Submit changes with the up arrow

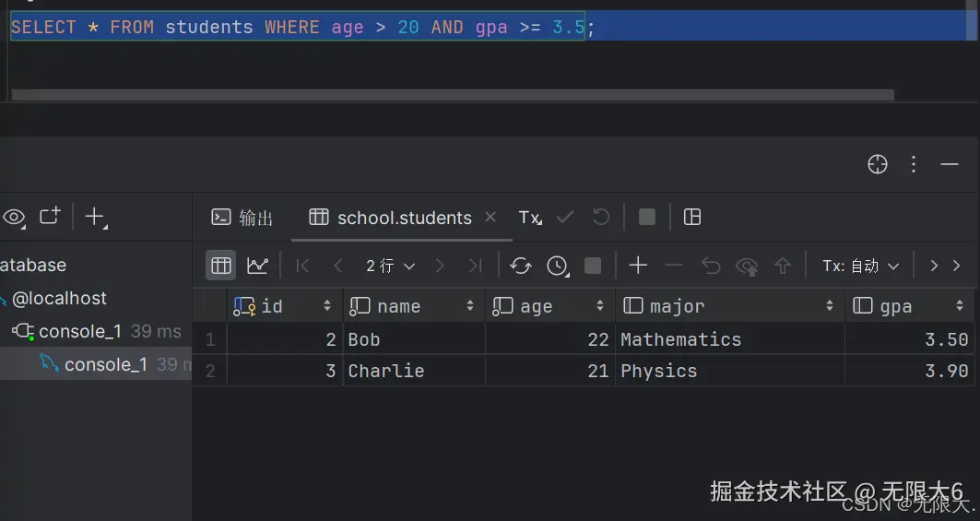[x=783, y=266]
